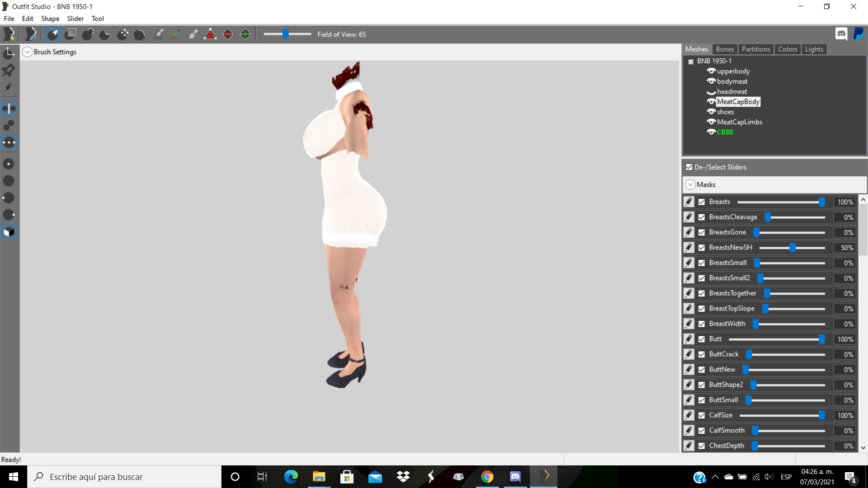Hide the bodymeat mesh via eye icon
This screenshot has width=868, height=488.
coord(711,81)
